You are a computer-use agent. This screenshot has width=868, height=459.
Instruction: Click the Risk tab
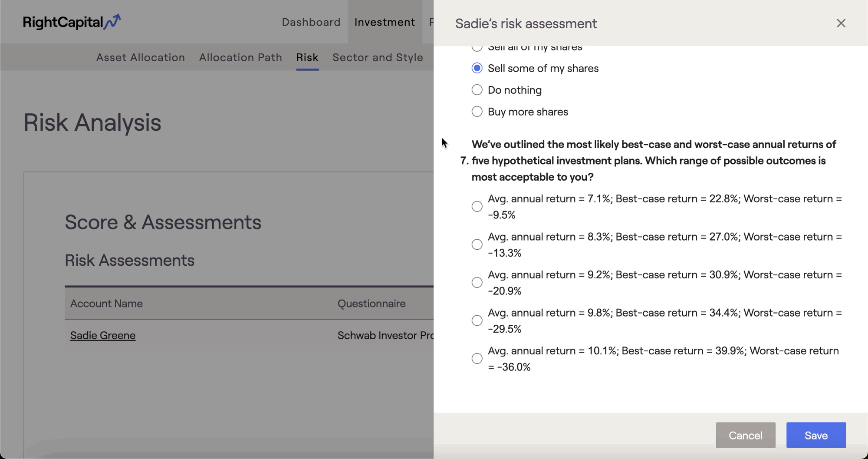307,57
